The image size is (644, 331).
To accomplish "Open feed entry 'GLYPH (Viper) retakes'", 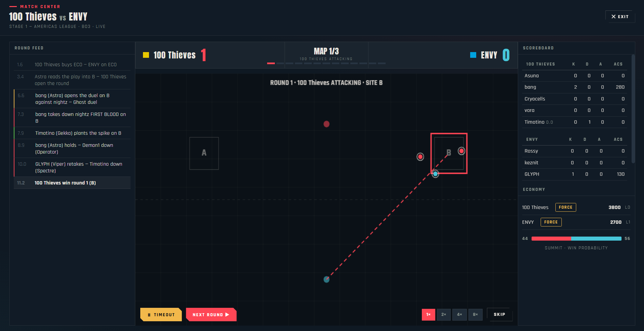I will (72, 167).
